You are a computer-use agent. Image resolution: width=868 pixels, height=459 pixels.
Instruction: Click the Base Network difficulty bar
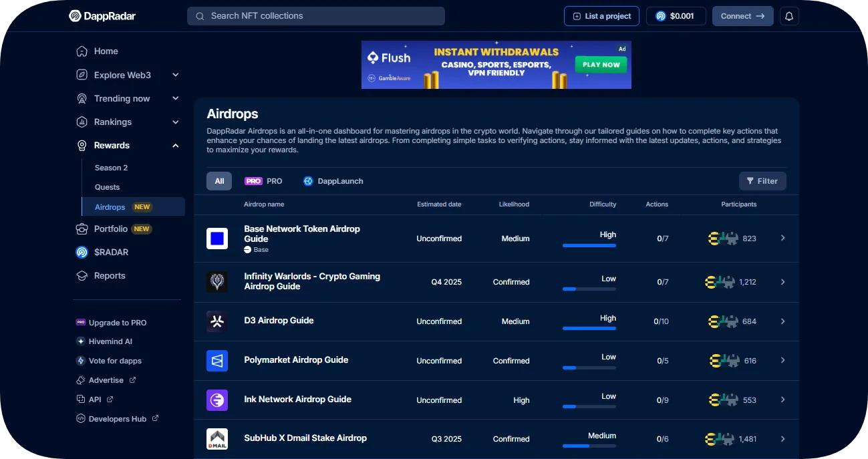tap(589, 245)
